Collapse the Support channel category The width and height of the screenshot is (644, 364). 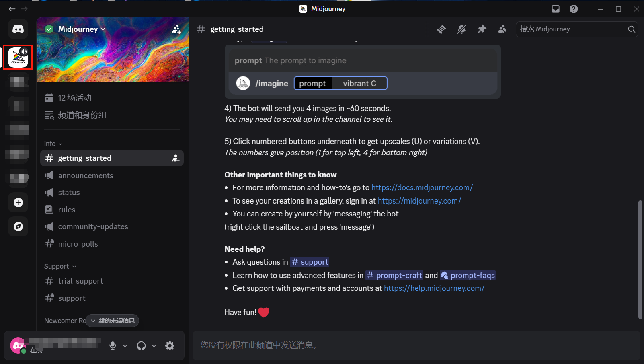[x=60, y=266]
